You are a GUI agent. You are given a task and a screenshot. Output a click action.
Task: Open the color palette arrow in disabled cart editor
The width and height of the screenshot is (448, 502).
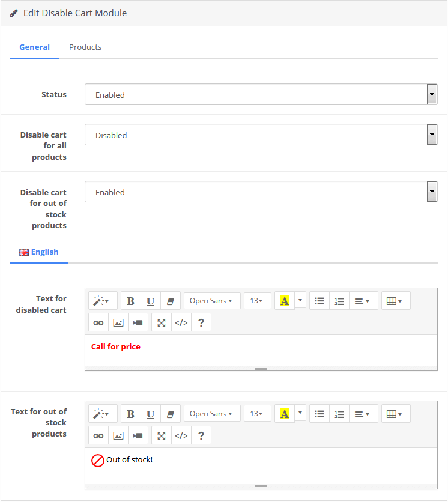300,300
